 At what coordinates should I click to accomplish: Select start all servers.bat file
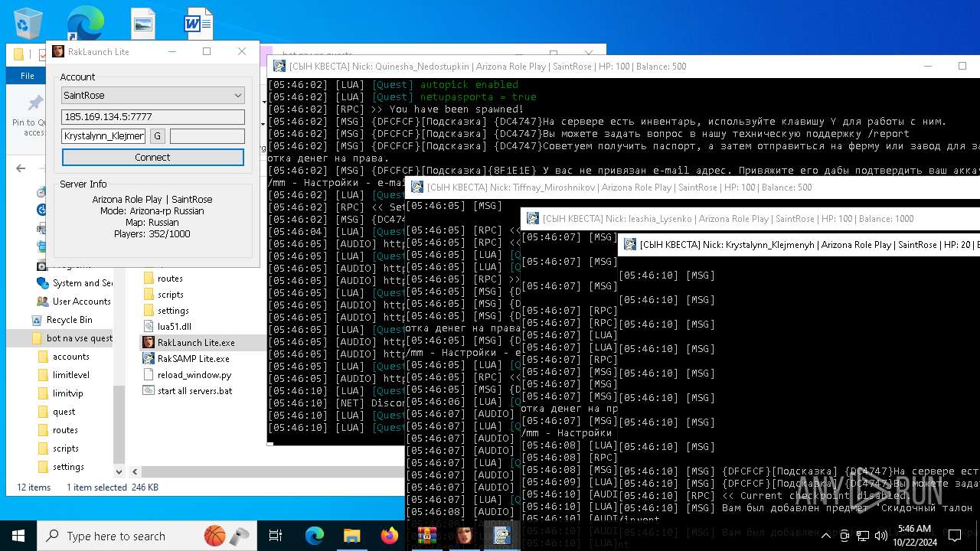tap(194, 391)
